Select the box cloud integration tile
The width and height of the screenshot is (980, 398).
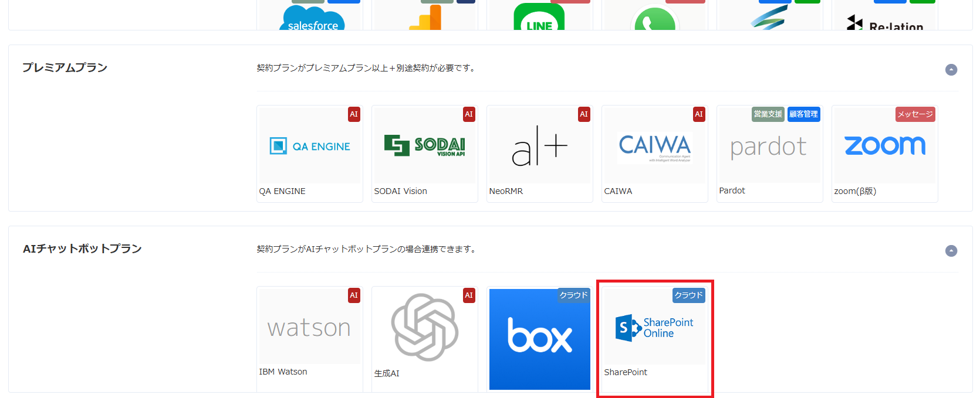(x=540, y=339)
